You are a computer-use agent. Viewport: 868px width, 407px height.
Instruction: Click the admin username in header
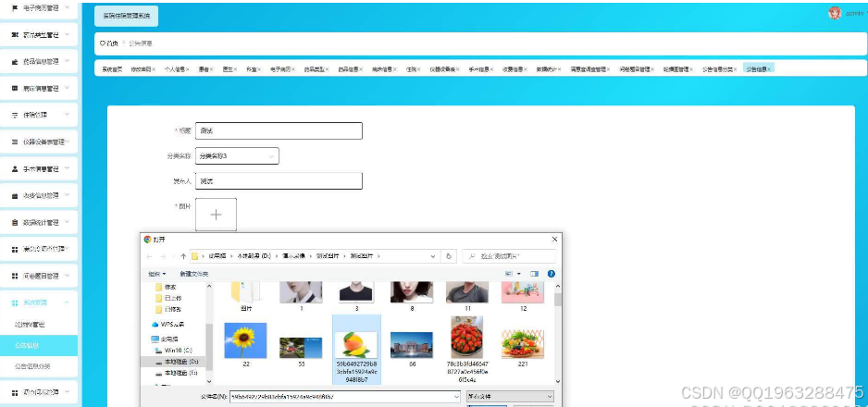(x=854, y=14)
